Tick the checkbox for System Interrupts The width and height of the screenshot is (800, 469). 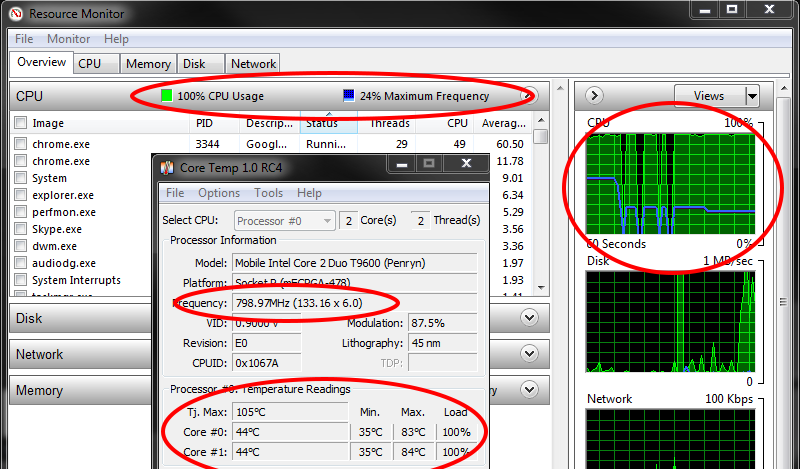(x=20, y=280)
